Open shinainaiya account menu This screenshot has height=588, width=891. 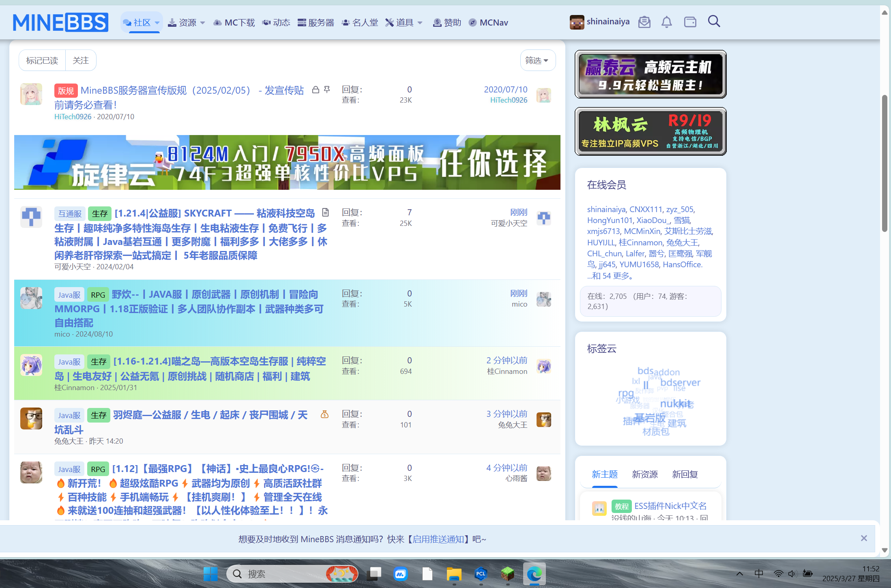tap(599, 22)
